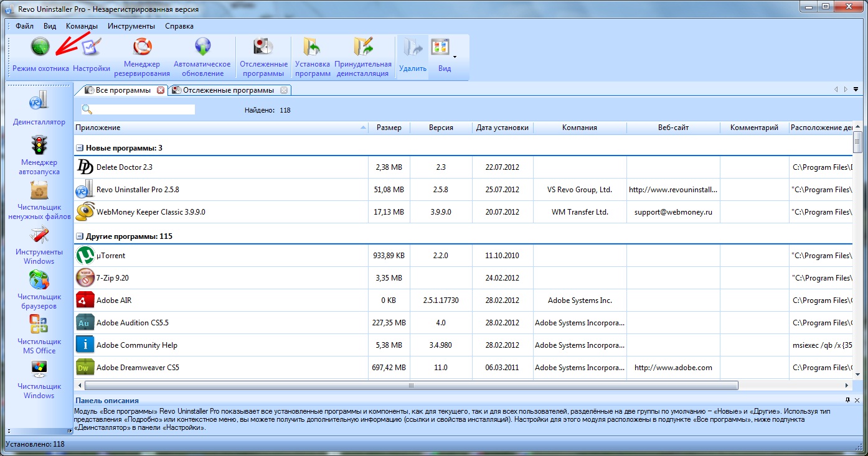Select the µTorrent program icon
This screenshot has height=456, width=868.
coord(85,256)
